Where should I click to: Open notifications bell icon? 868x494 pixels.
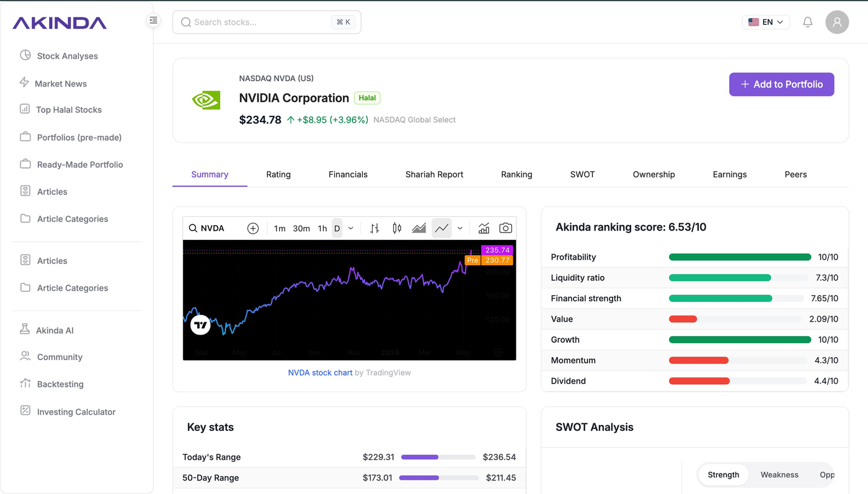coord(807,22)
